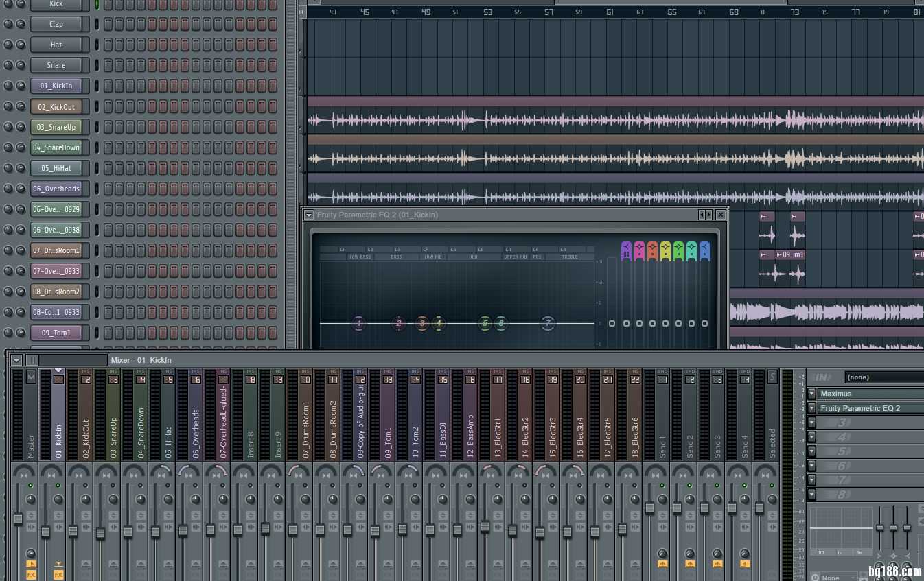Select the green band 5 token
The height and width of the screenshot is (581, 924).
(x=485, y=323)
